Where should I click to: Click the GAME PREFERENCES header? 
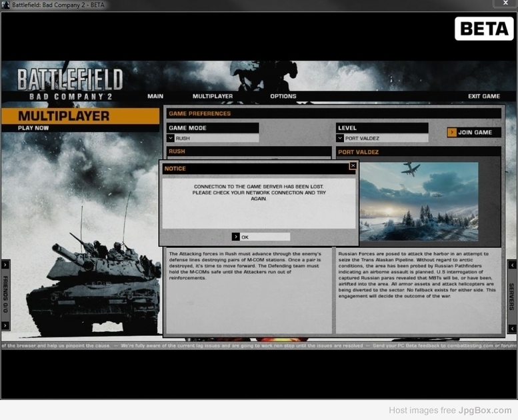click(333, 113)
